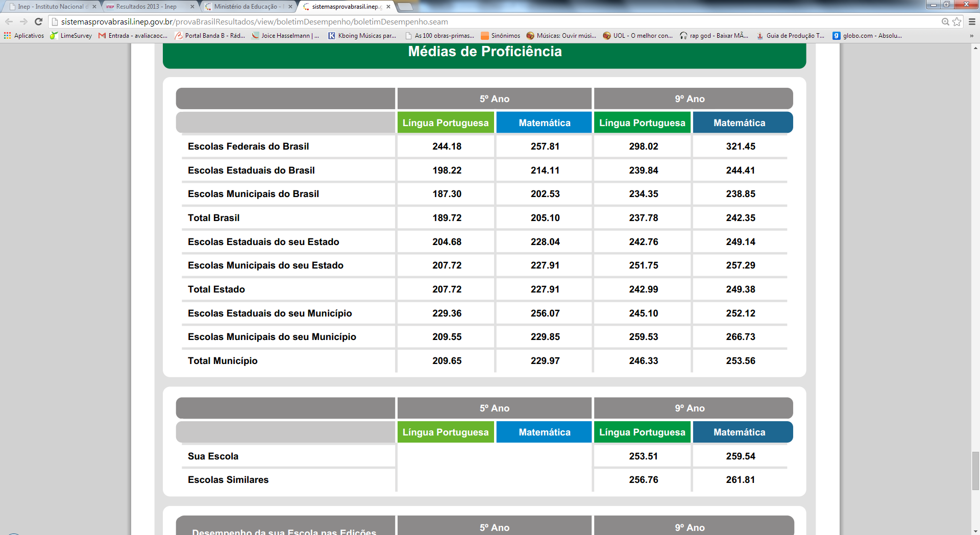Open the globo.com bookmark
The height and width of the screenshot is (535, 980).
point(867,36)
